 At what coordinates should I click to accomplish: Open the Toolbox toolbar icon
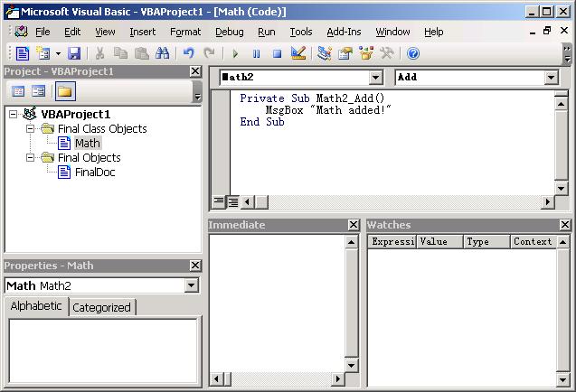pyautogui.click(x=387, y=54)
